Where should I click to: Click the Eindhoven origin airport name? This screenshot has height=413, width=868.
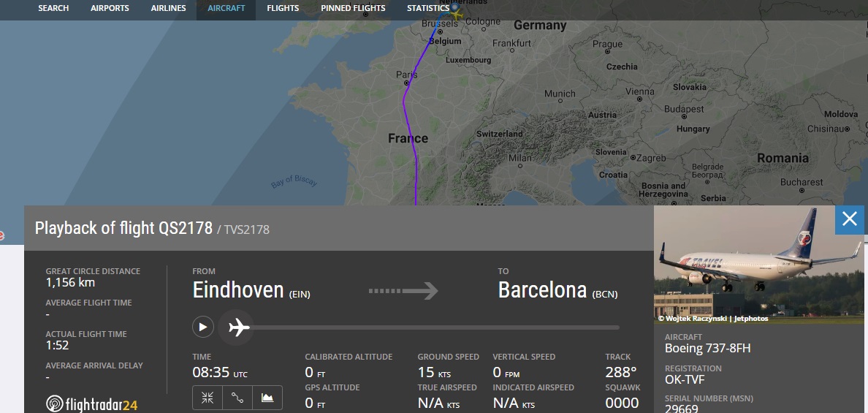coord(238,290)
